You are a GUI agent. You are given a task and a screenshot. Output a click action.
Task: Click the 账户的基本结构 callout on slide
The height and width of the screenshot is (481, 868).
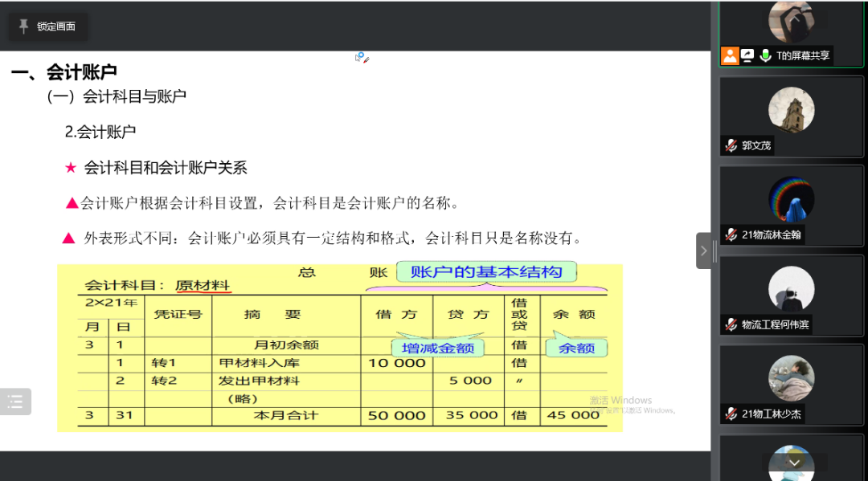486,271
